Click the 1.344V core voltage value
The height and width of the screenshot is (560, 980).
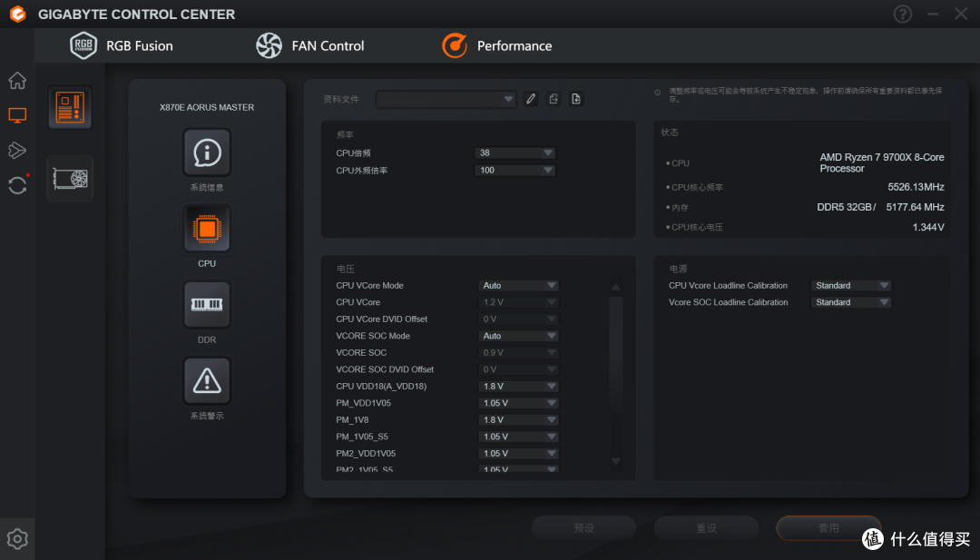(x=928, y=228)
